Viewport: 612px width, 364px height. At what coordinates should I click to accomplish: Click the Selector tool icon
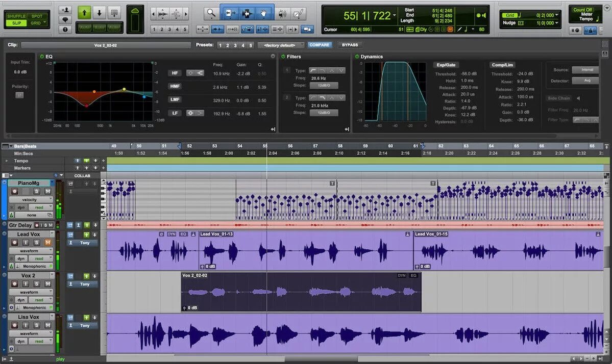247,14
